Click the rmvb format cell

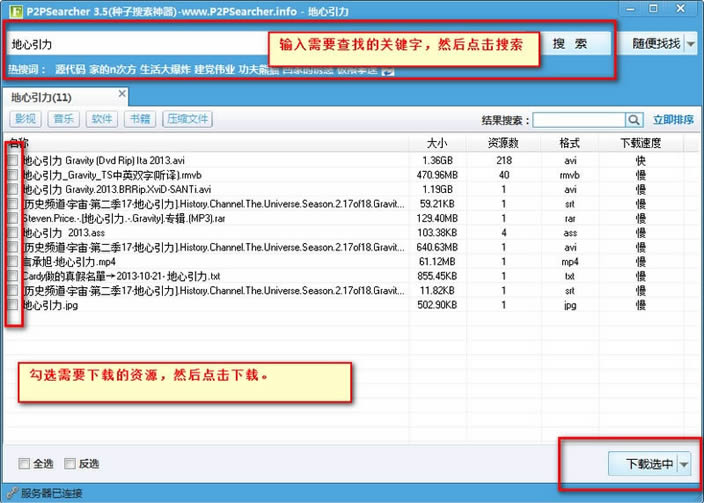570,175
